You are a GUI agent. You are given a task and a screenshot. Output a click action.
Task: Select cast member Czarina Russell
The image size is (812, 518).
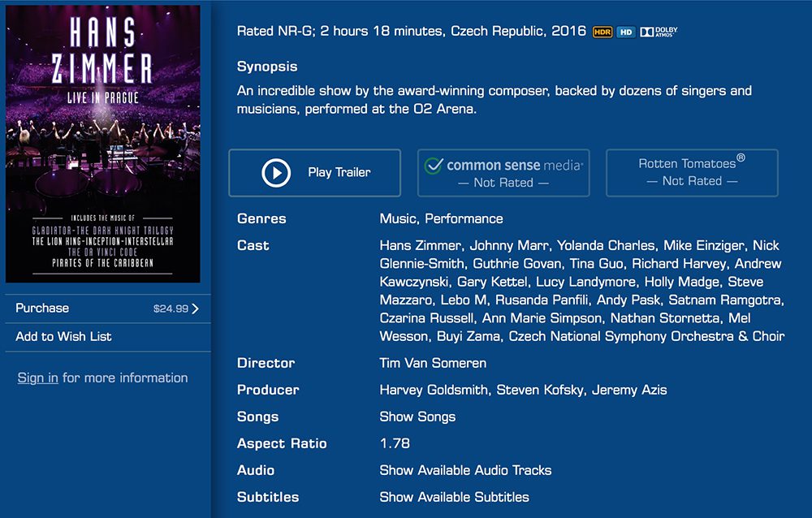pyautogui.click(x=426, y=318)
